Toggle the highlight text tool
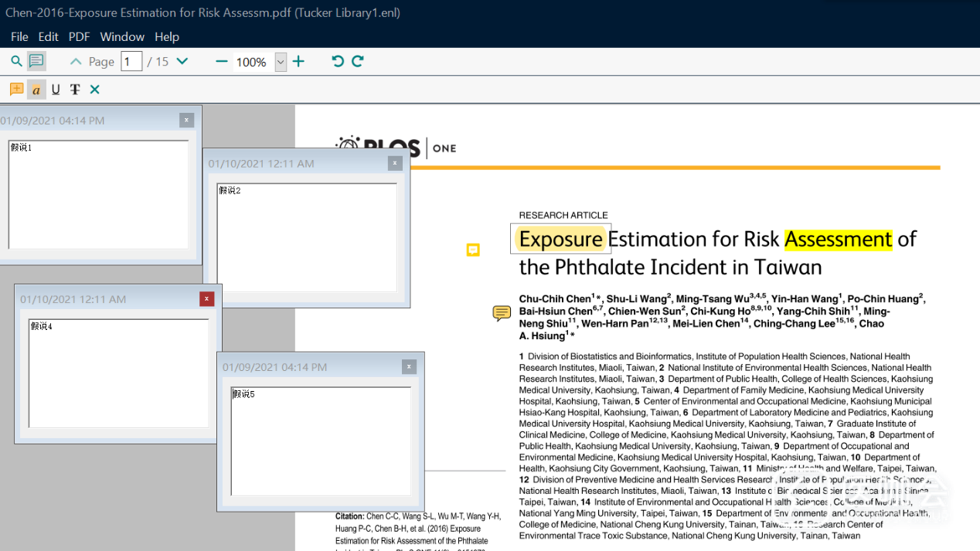980x551 pixels. tap(36, 90)
